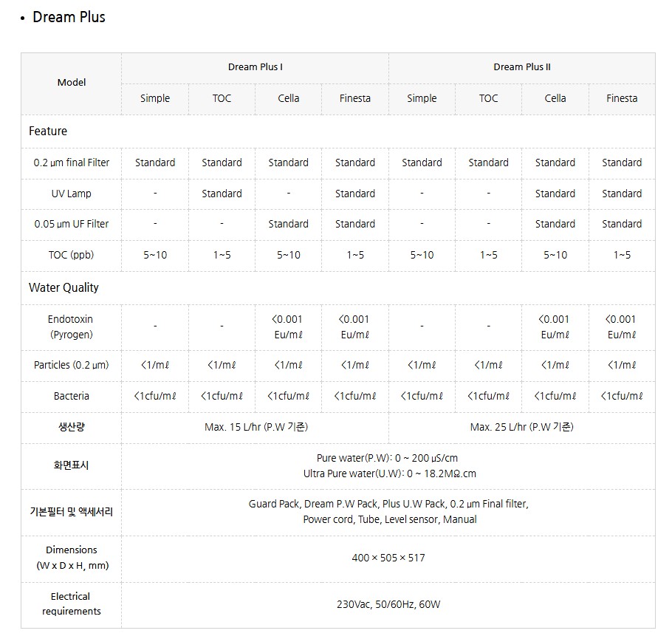
Task: Select the 화면표시 row label
Action: coord(72,465)
